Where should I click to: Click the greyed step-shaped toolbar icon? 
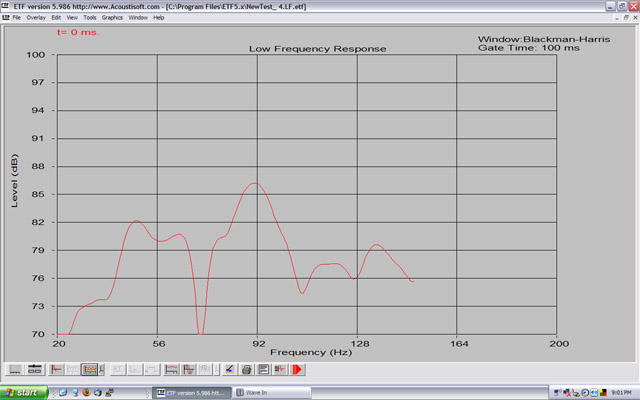pos(152,369)
